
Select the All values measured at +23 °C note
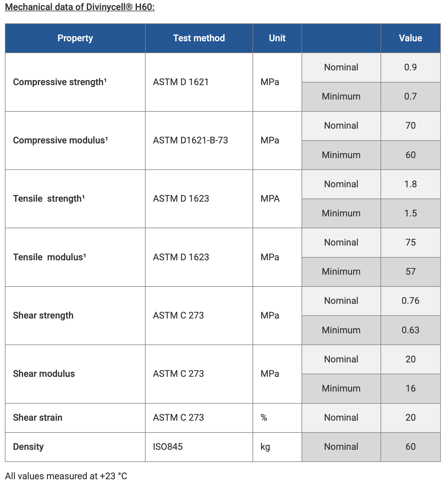tap(66, 475)
